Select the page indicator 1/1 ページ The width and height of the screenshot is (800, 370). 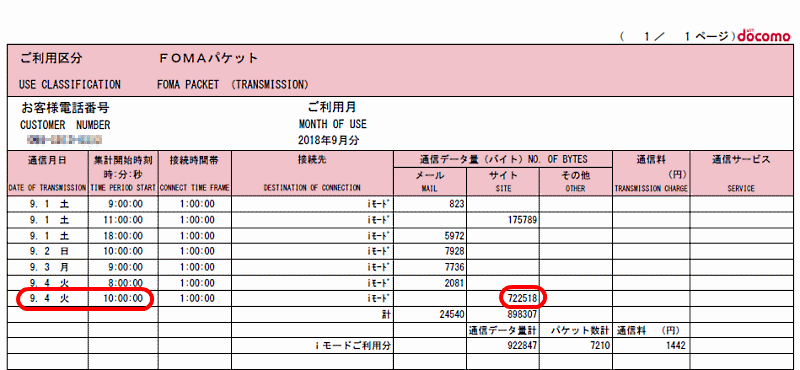(677, 37)
